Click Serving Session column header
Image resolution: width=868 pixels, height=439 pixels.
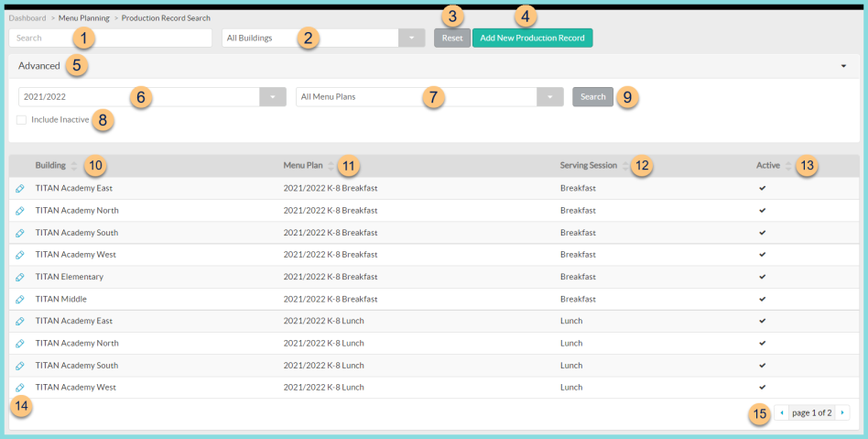click(589, 165)
